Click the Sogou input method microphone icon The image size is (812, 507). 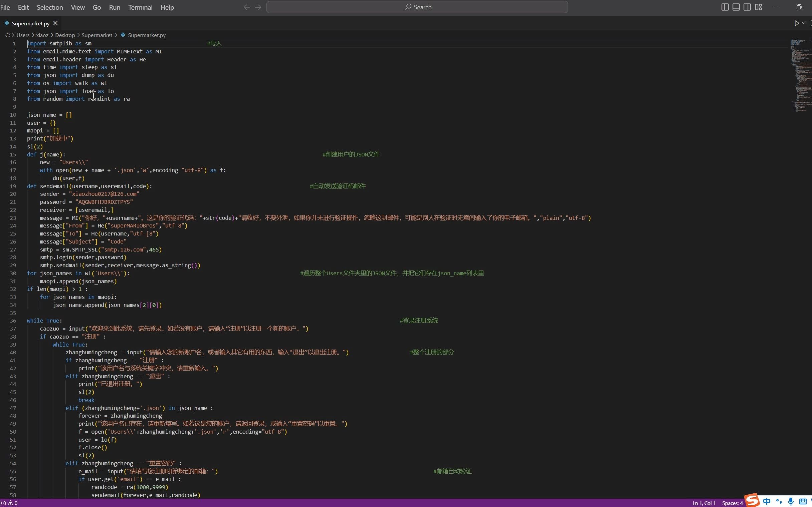tap(791, 501)
